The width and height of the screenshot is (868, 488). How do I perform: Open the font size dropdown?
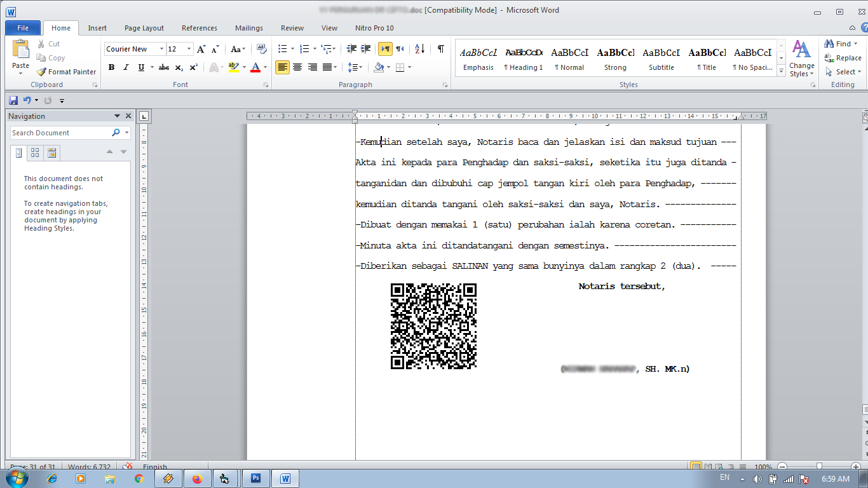[189, 49]
